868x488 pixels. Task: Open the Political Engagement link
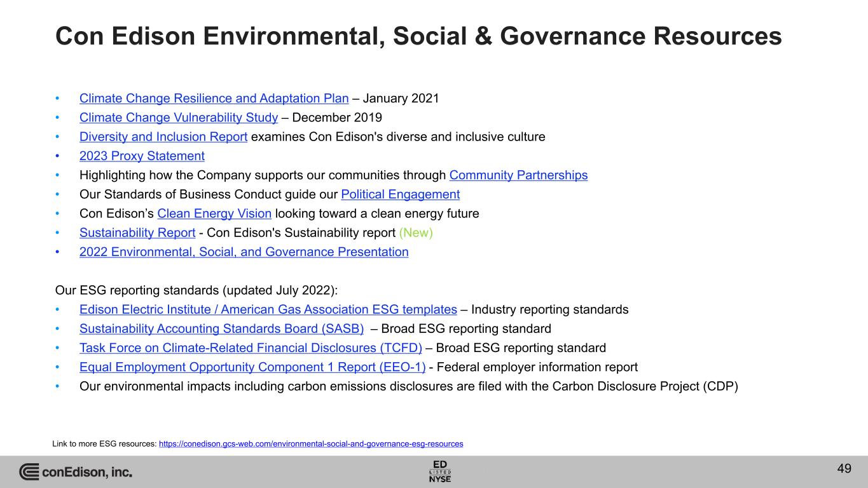tap(400, 194)
